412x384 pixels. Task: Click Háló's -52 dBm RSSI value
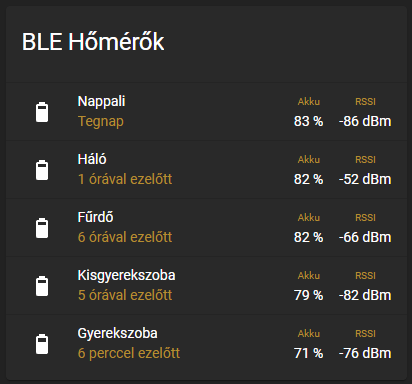[x=365, y=179]
